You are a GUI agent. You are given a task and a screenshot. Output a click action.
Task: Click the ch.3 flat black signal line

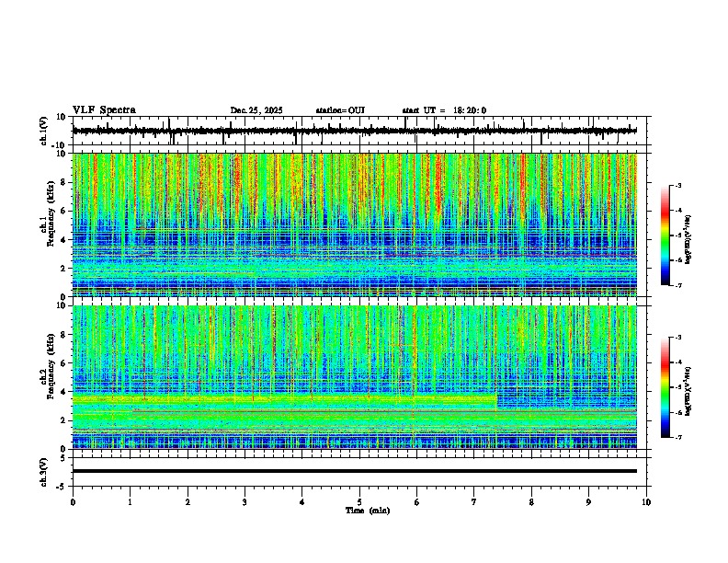point(355,471)
